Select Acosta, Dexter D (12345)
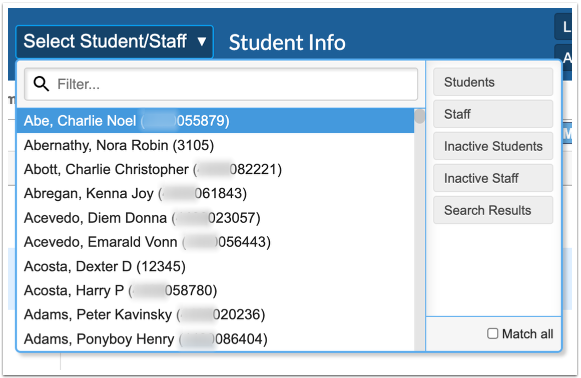581x378 pixels. [x=215, y=266]
